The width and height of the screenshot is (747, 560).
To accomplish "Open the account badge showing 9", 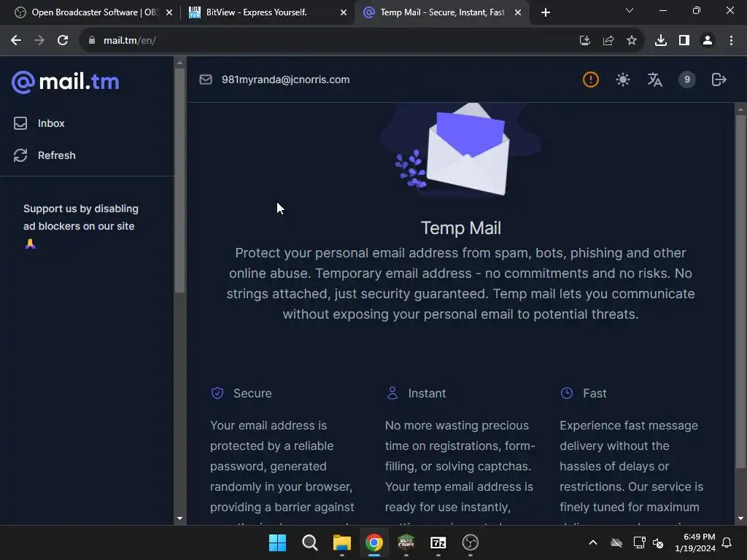I will [x=687, y=79].
